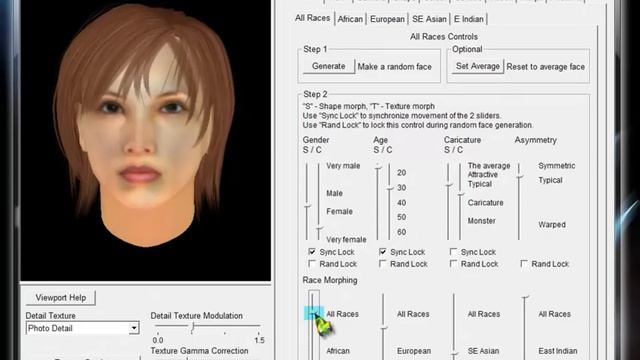Viewport: 640px width, 360px height.
Task: Click the Caricature shape slider handle
Action: point(449,185)
